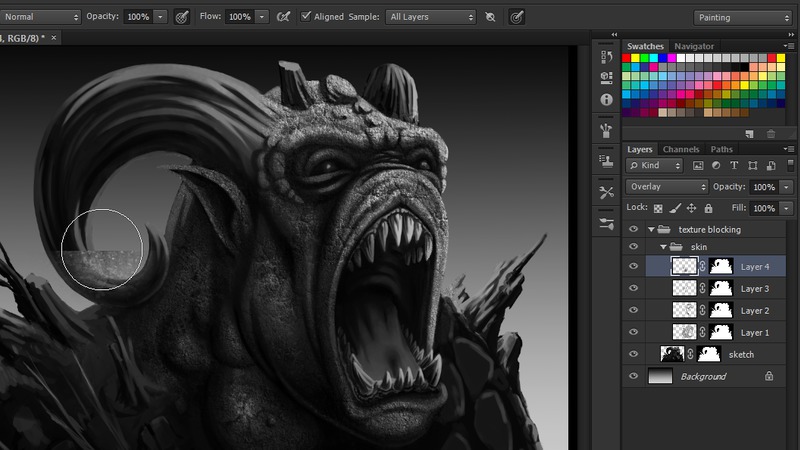Pick the red swatch in Swatches
The image size is (800, 450).
(627, 59)
